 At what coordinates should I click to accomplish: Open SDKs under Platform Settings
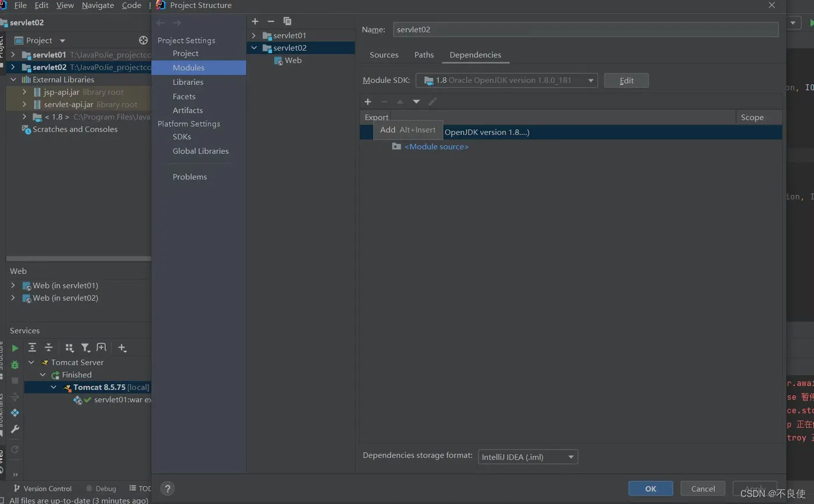coord(182,137)
